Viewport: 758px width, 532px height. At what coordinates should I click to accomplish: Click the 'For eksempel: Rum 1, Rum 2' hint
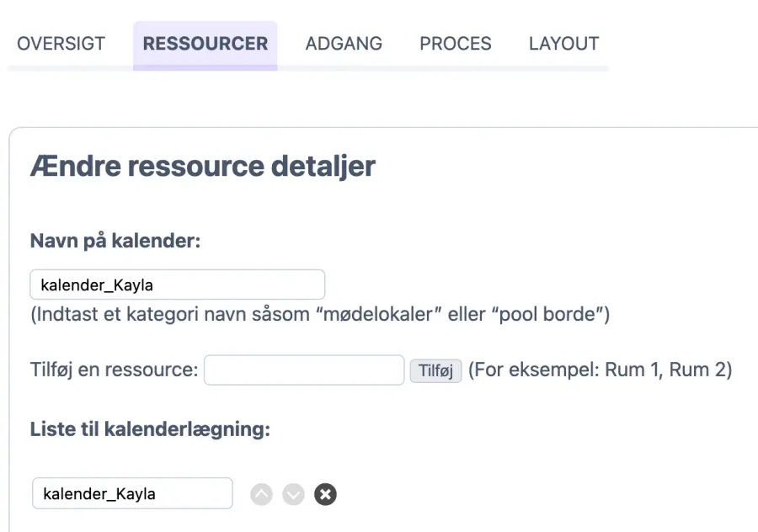[x=600, y=370]
